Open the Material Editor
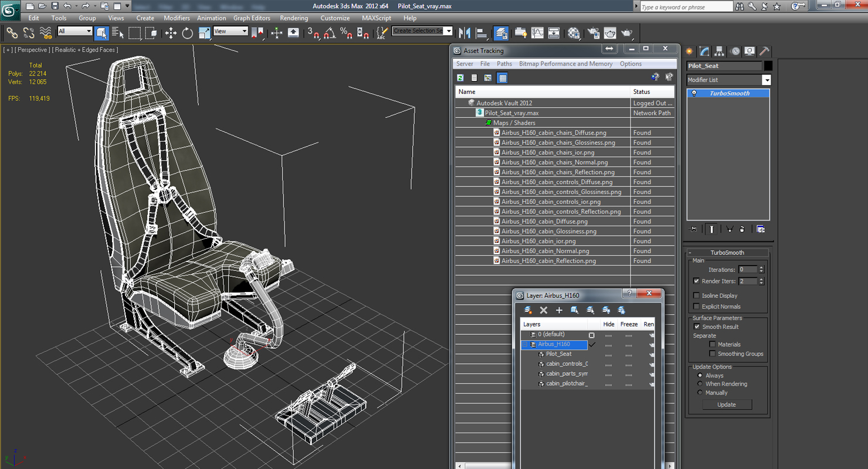The height and width of the screenshot is (469, 868). (x=574, y=33)
